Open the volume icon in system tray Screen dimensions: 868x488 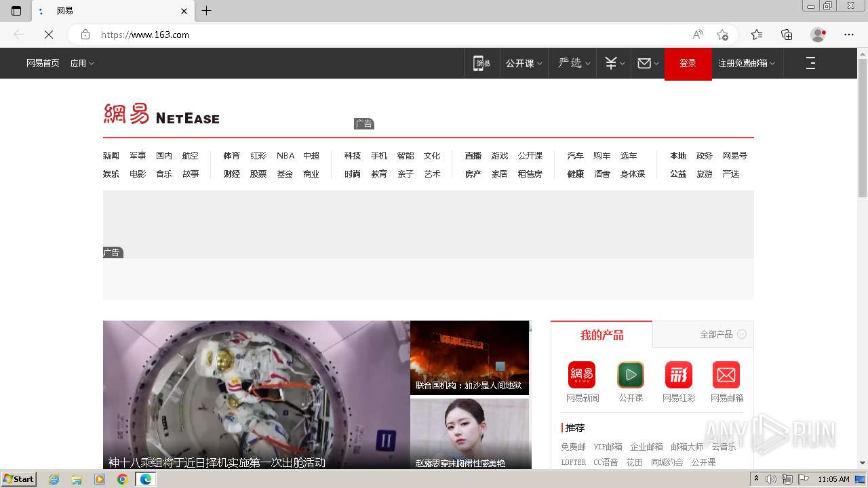click(771, 479)
